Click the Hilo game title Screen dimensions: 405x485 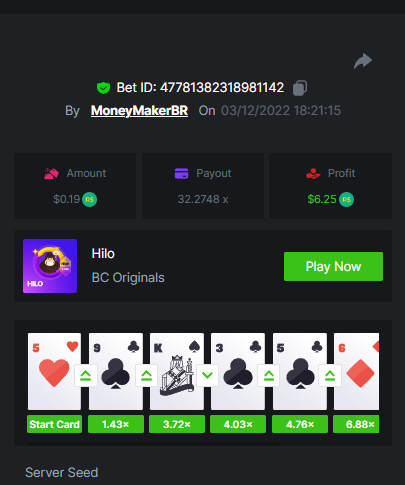103,254
